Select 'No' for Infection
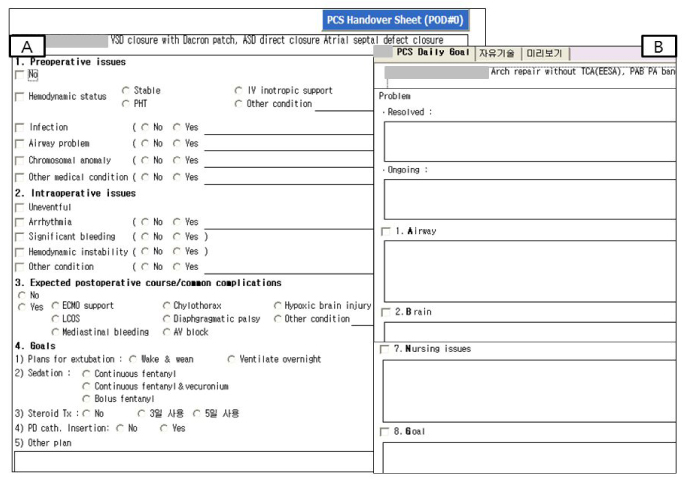This screenshot has width=686, height=487. pyautogui.click(x=145, y=127)
